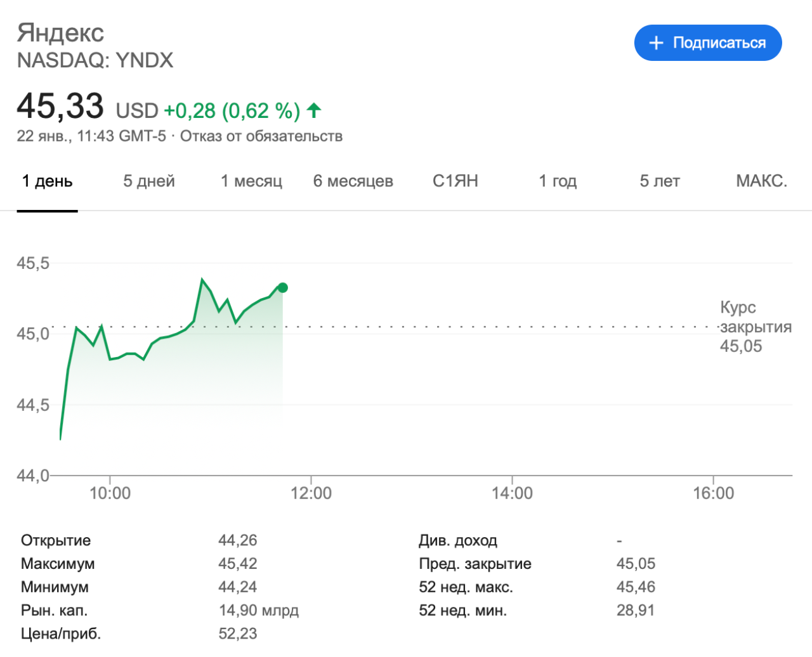812x657 pixels.
Task: Click the +0,28 (0,62 %) change value
Action: click(232, 111)
